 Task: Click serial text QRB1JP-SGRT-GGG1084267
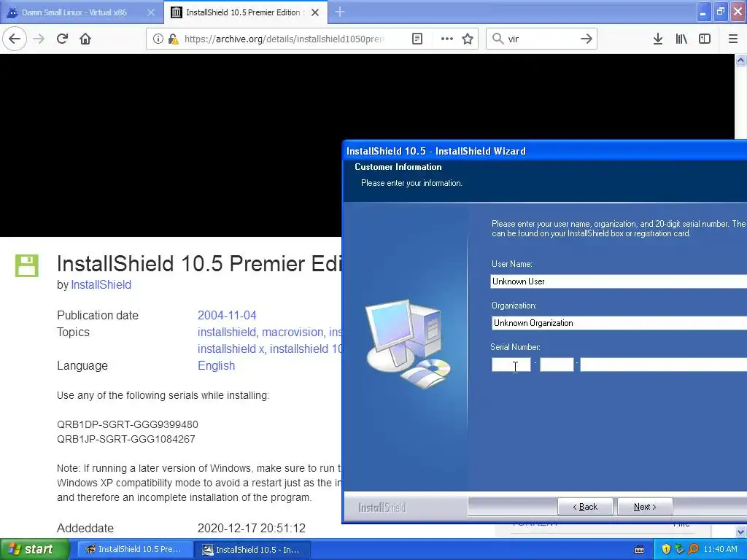click(126, 439)
